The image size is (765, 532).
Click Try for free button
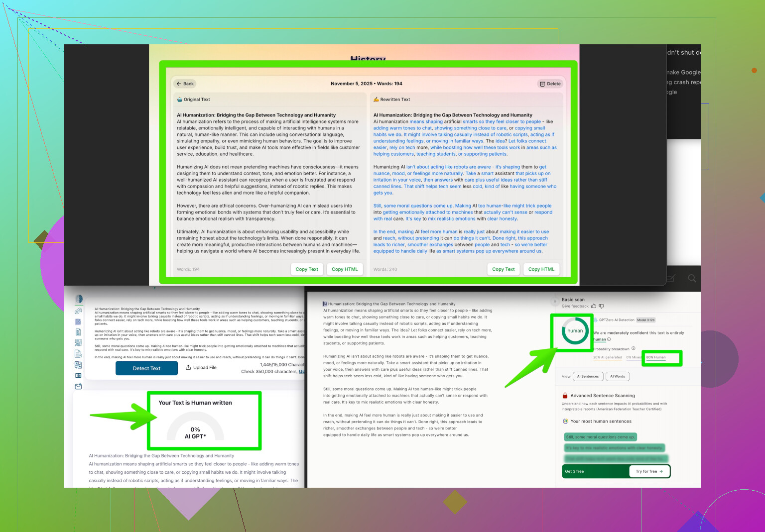(649, 471)
